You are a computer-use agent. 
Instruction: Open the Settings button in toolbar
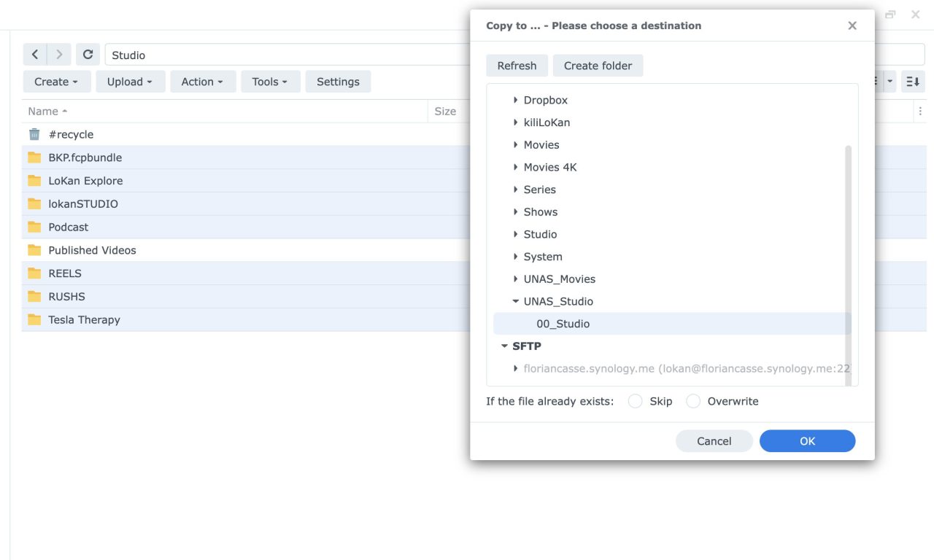pos(338,82)
